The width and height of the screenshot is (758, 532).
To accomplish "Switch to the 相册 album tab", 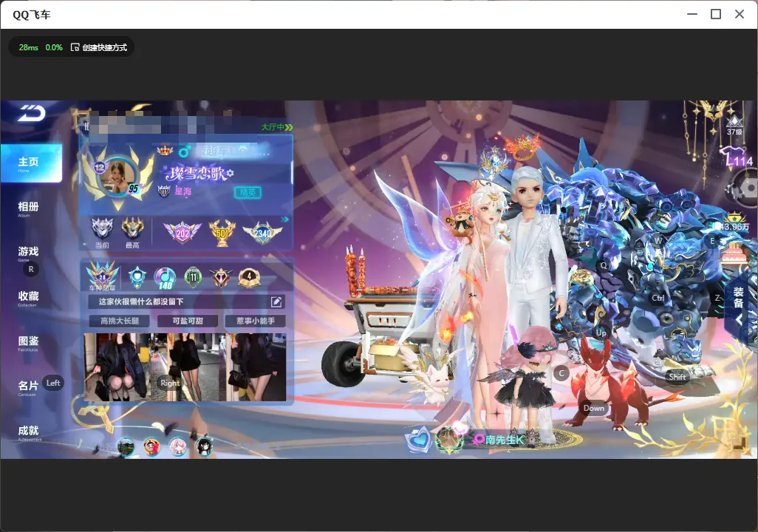I will 28,208.
